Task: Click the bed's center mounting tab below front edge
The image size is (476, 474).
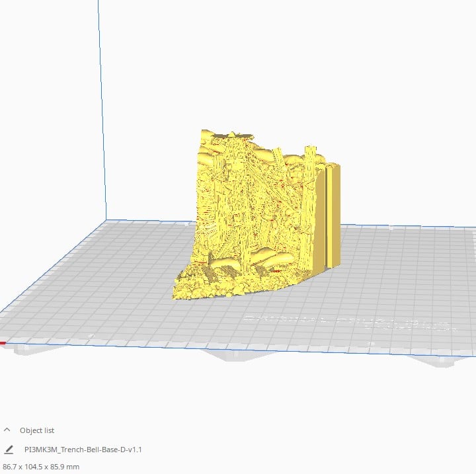Action: point(240,355)
